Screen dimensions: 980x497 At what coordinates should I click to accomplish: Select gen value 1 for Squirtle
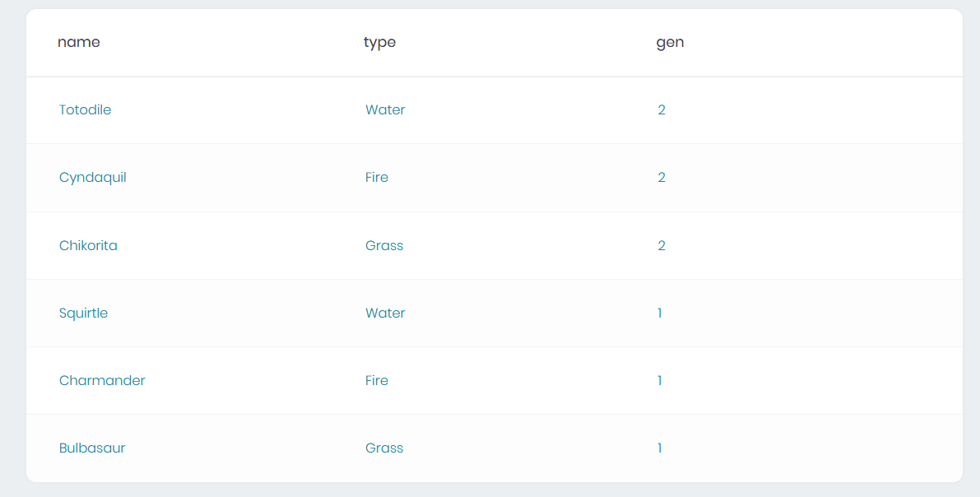pyautogui.click(x=660, y=313)
